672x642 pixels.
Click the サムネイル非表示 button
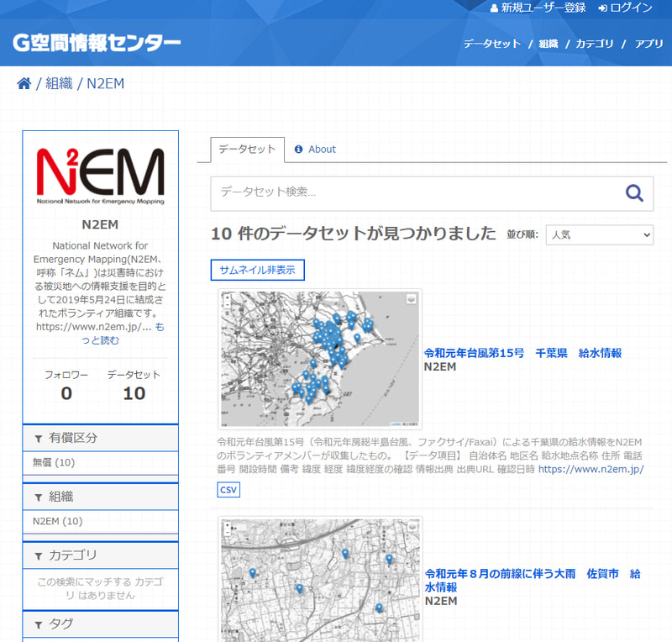(x=258, y=271)
